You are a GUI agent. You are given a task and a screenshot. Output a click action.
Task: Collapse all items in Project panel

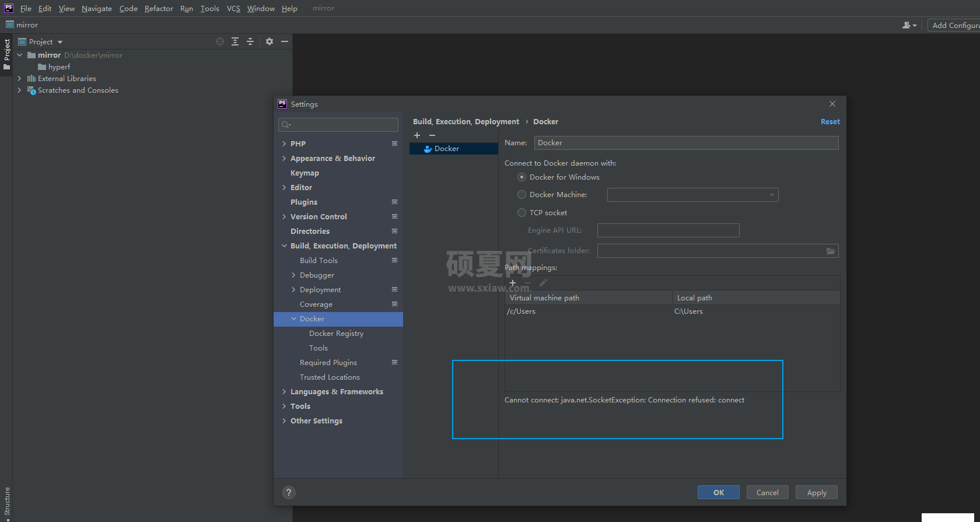(250, 41)
